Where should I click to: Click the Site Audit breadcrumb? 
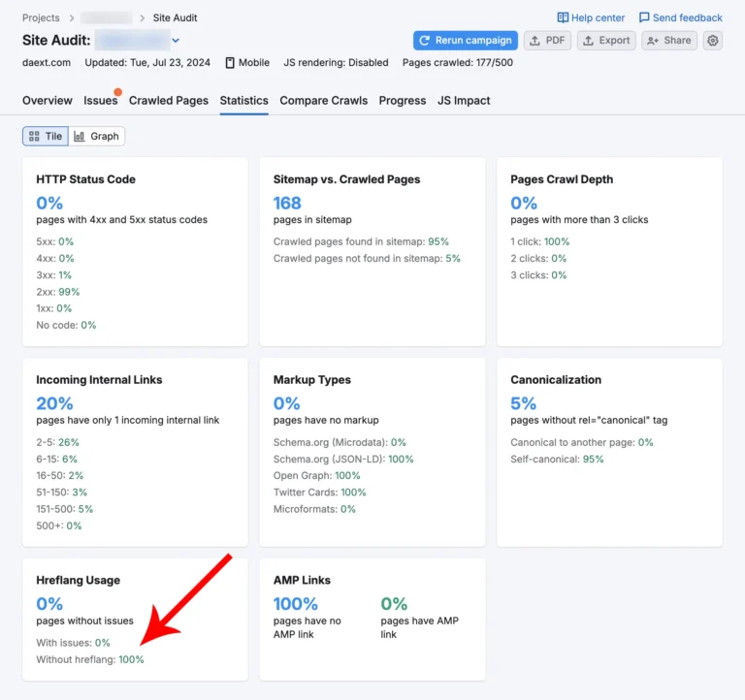tap(175, 17)
